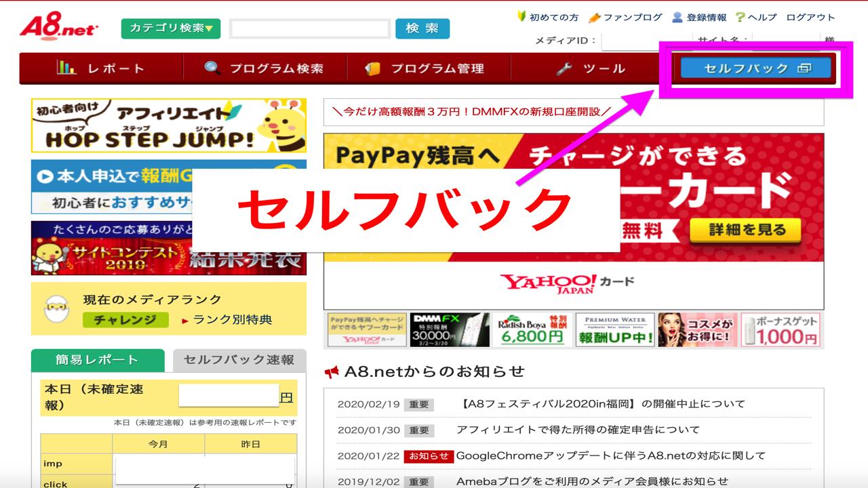Click the DMM FX banner thumbnail
The image size is (868, 488).
click(450, 330)
